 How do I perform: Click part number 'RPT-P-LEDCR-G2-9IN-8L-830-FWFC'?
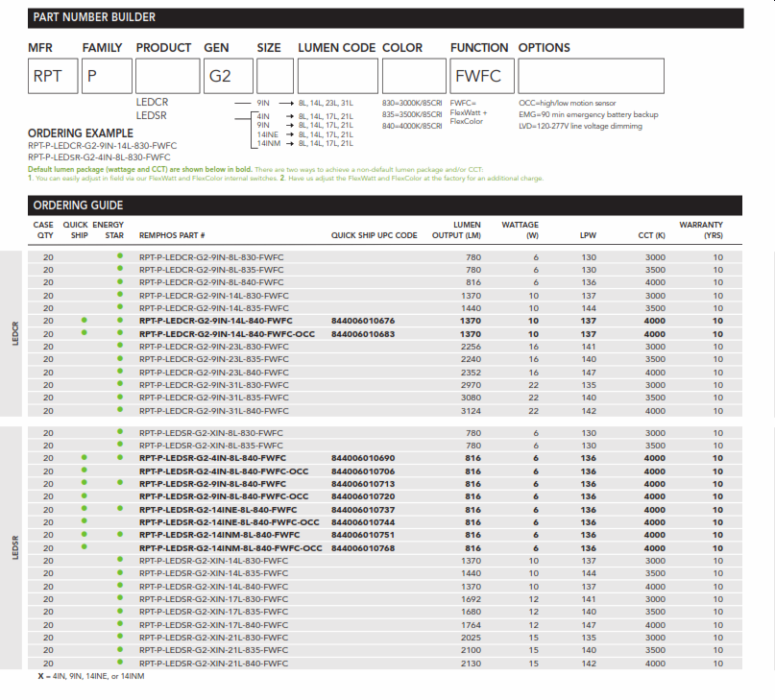[x=211, y=257]
